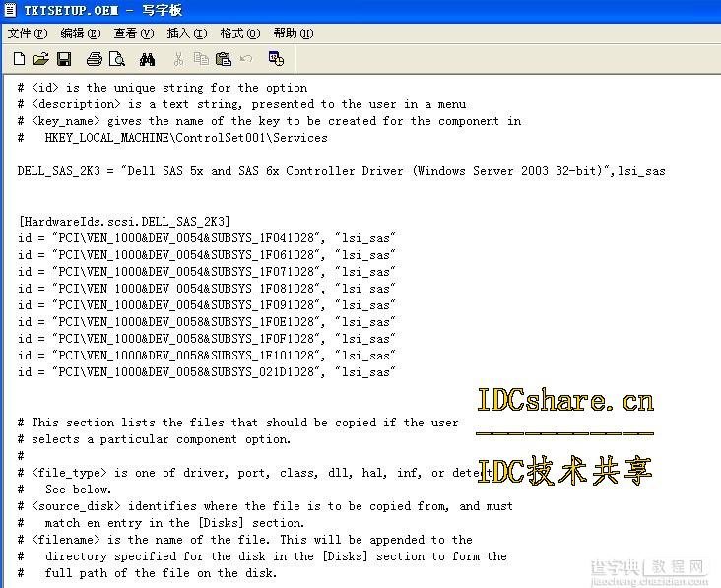Click the 'match en entry in the [Disks]' line

point(161,523)
